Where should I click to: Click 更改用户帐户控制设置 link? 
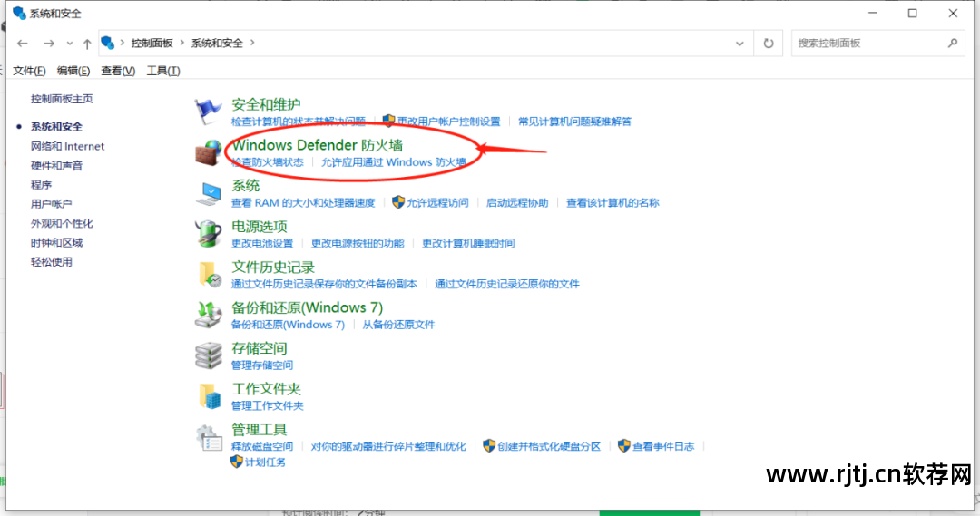click(x=449, y=122)
